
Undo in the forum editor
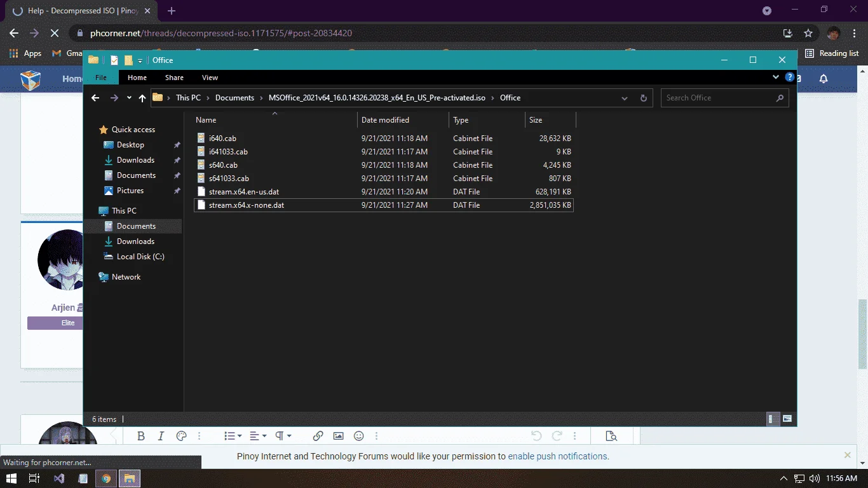coord(536,436)
